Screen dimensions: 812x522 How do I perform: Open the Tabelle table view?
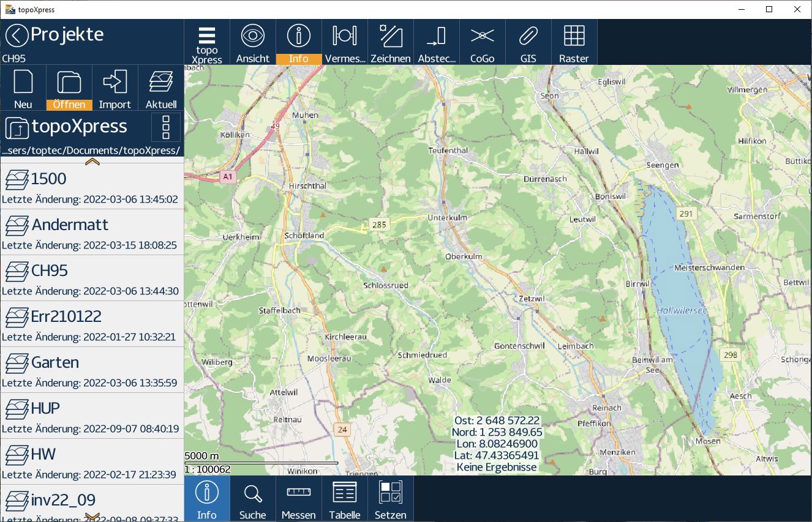pos(345,499)
